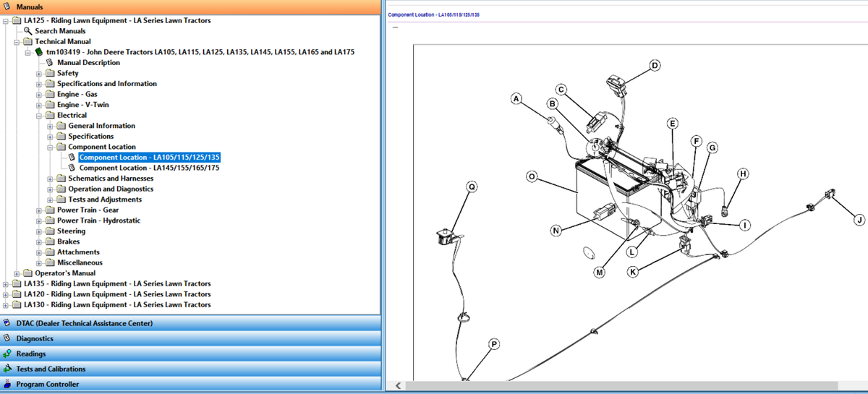This screenshot has width=868, height=394.
Task: Open Search Manuals
Action: pyautogui.click(x=60, y=31)
